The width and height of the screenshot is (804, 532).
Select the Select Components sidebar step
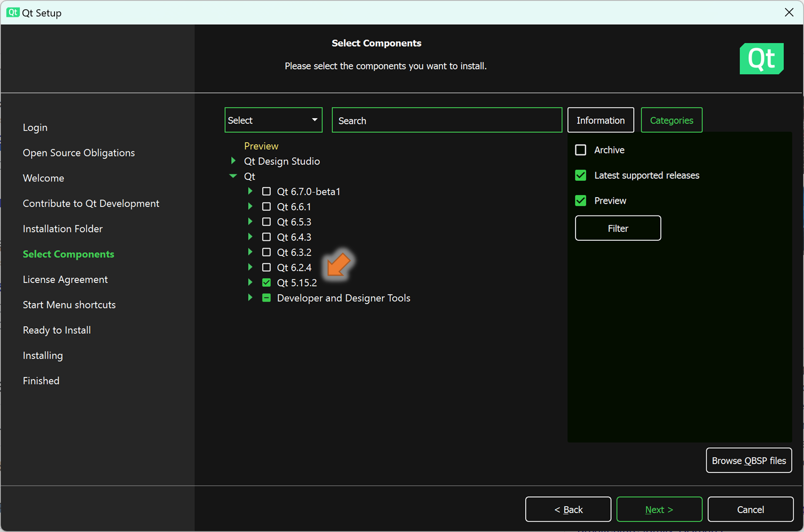[69, 254]
